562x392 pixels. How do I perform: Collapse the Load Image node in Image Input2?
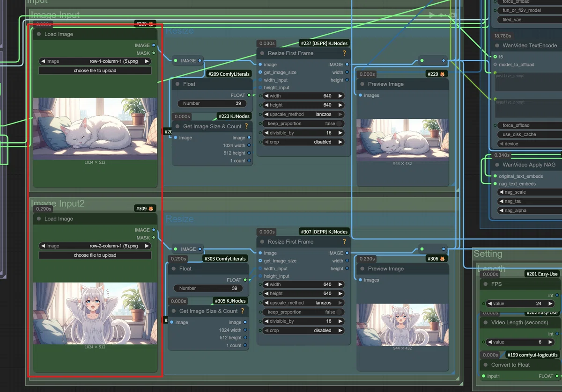pos(39,218)
